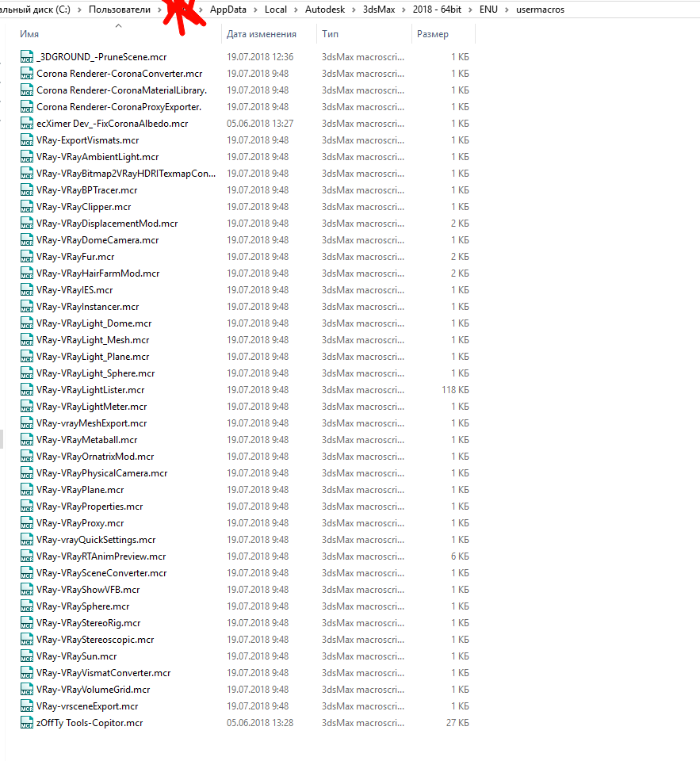Click the Corona Renderer-CoronaConverter.mcr file icon
700x761 pixels.
27,73
